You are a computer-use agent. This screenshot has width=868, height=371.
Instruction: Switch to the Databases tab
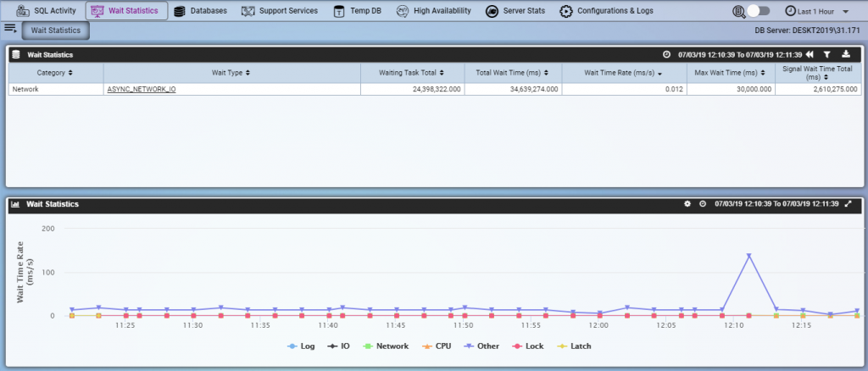pyautogui.click(x=200, y=10)
